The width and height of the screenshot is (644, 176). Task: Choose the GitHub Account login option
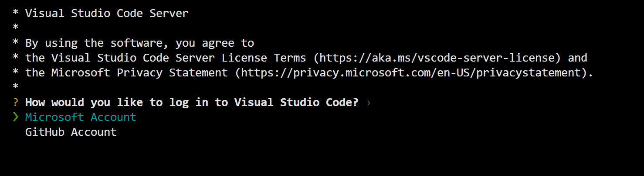point(71,132)
